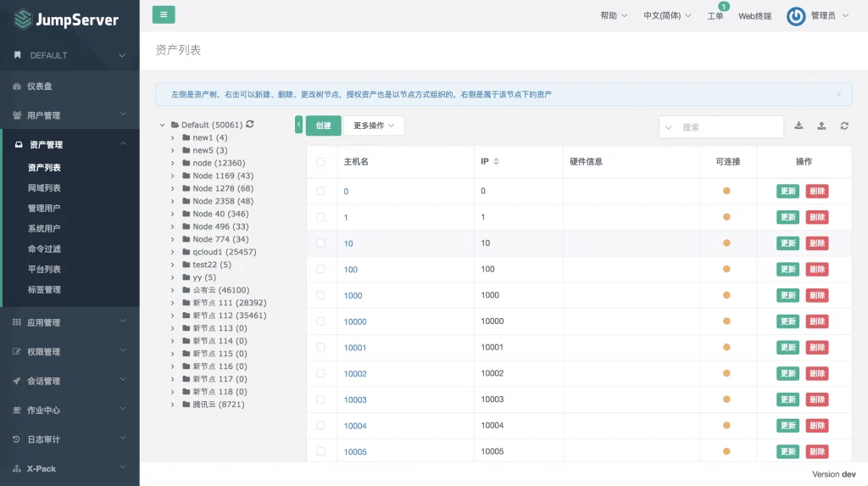Check the row checkbox for host 1
The width and height of the screenshot is (868, 486).
click(320, 217)
